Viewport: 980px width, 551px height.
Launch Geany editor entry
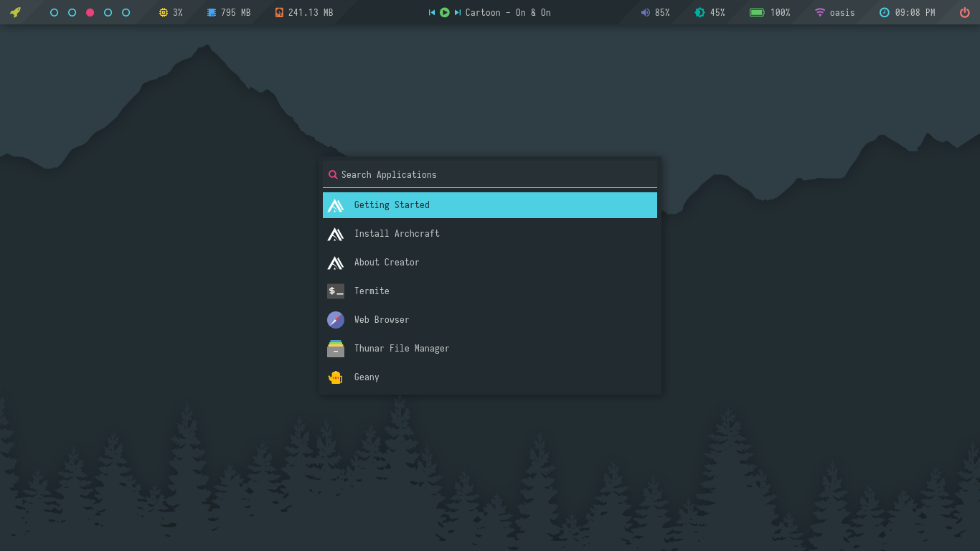click(490, 377)
